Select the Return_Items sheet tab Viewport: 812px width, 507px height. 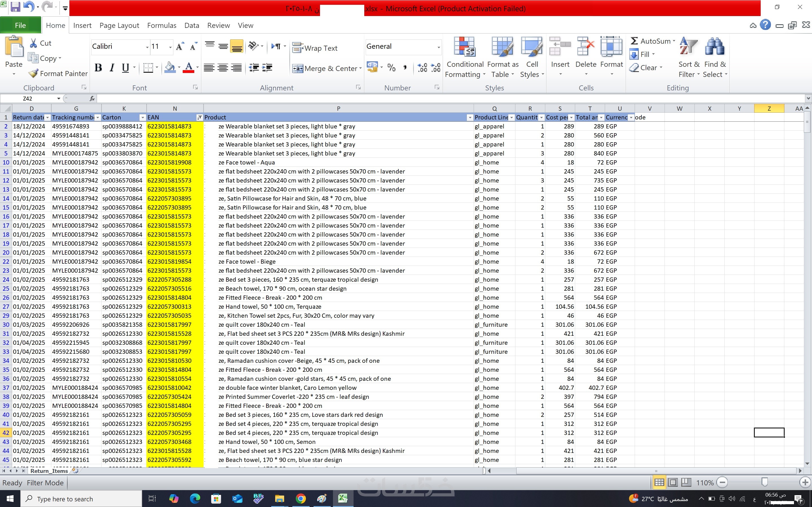[49, 471]
